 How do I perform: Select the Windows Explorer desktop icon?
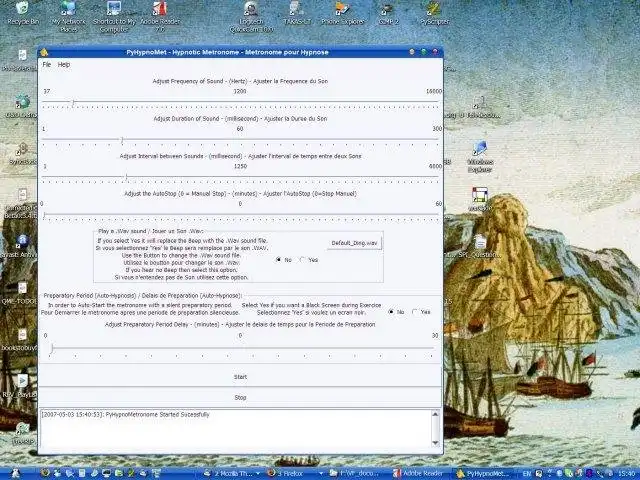coord(480,157)
